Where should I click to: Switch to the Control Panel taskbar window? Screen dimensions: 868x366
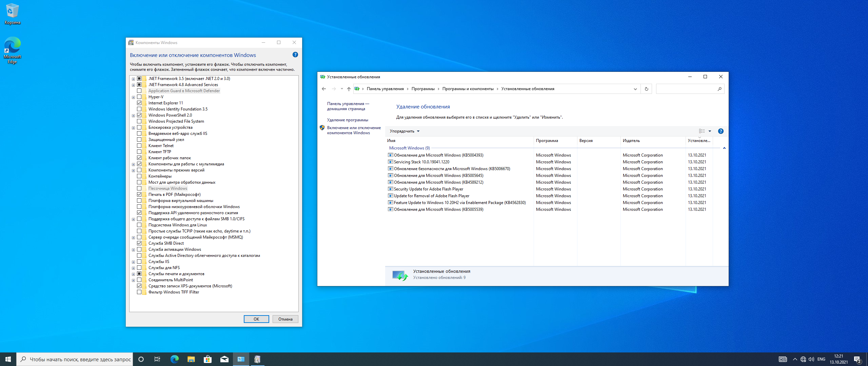(241, 359)
